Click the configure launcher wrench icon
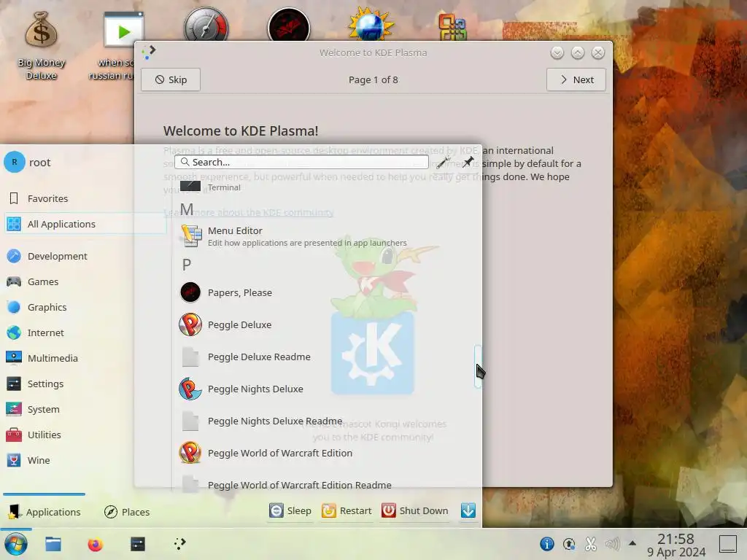Image resolution: width=747 pixels, height=560 pixels. click(444, 163)
